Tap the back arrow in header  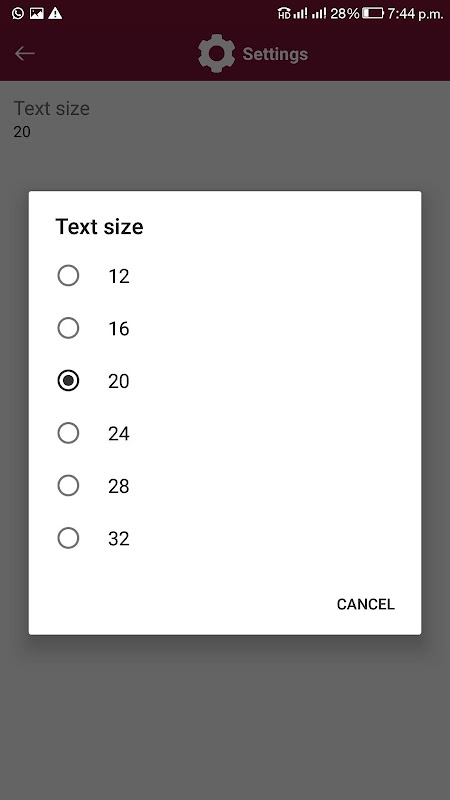(x=24, y=53)
